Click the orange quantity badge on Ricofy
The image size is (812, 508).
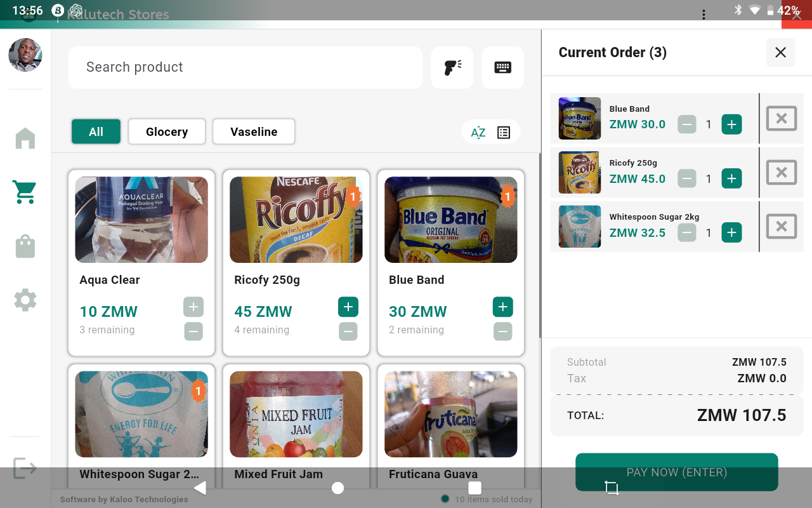(353, 197)
